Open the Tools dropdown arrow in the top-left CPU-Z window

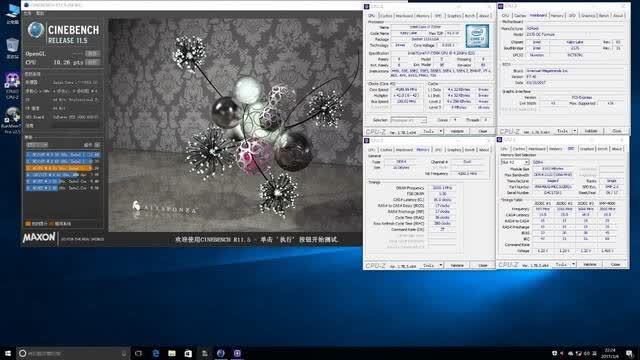click(441, 131)
